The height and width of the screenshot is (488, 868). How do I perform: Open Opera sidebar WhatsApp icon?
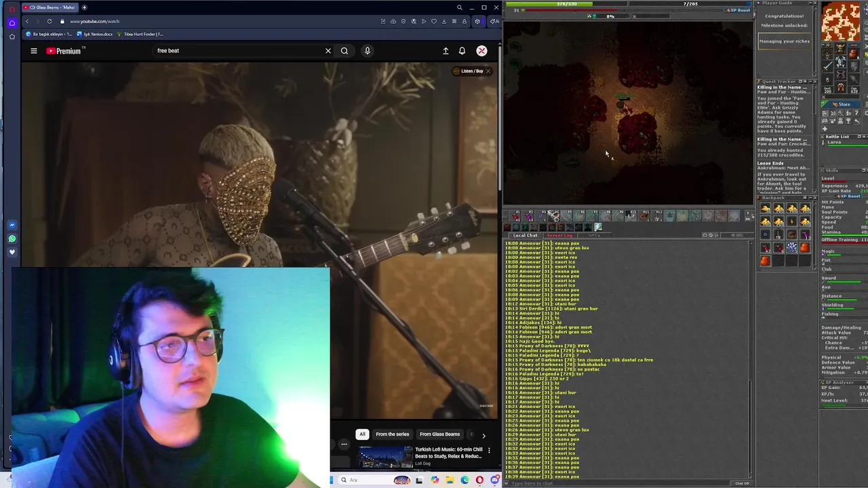coord(12,239)
